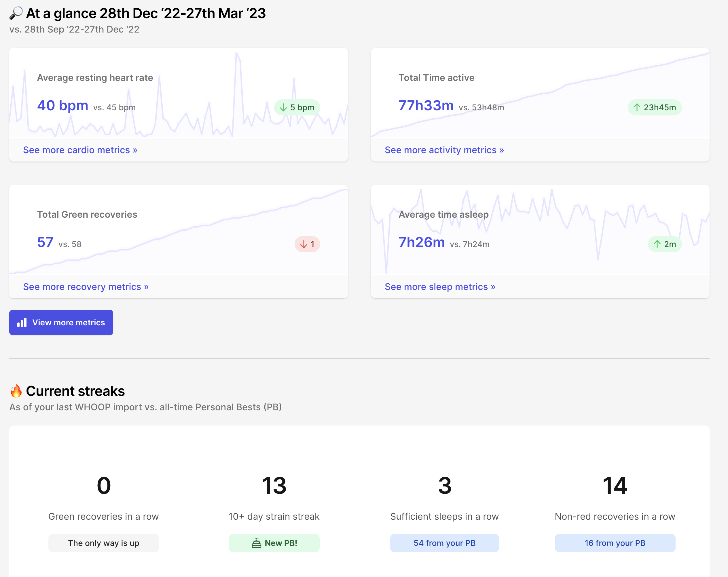Click the up arrow in the 23h45m badge
This screenshot has height=577, width=728.
637,107
